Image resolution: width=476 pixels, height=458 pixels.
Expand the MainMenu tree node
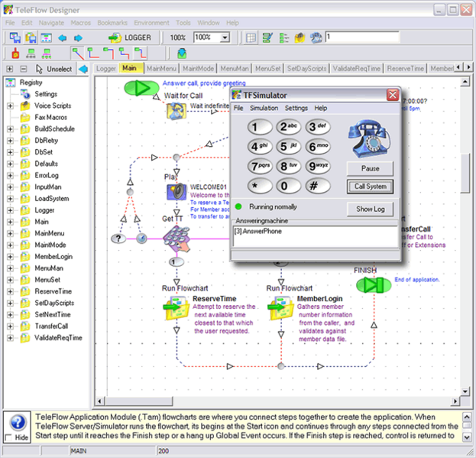click(x=10, y=233)
